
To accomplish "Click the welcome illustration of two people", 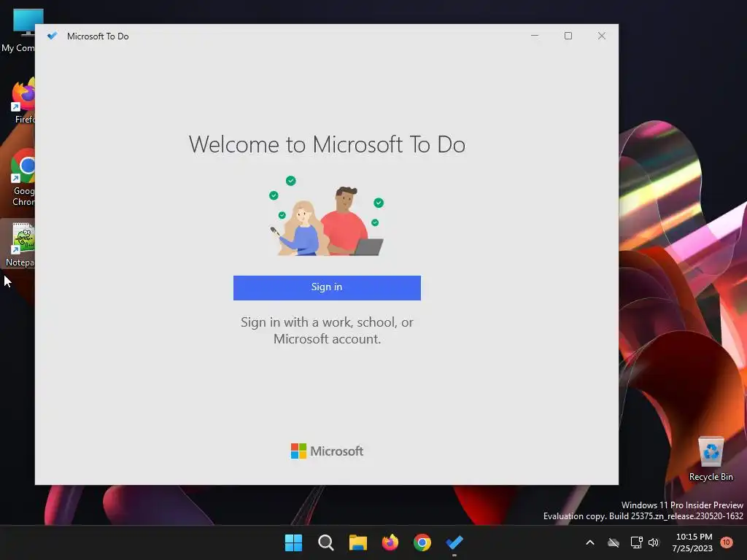I will [x=327, y=216].
